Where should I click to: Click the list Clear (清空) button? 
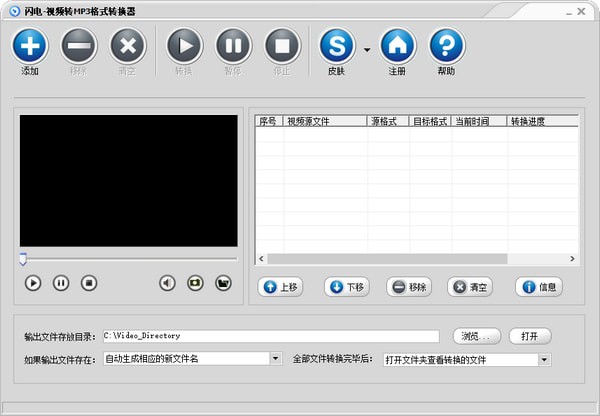click(x=470, y=287)
